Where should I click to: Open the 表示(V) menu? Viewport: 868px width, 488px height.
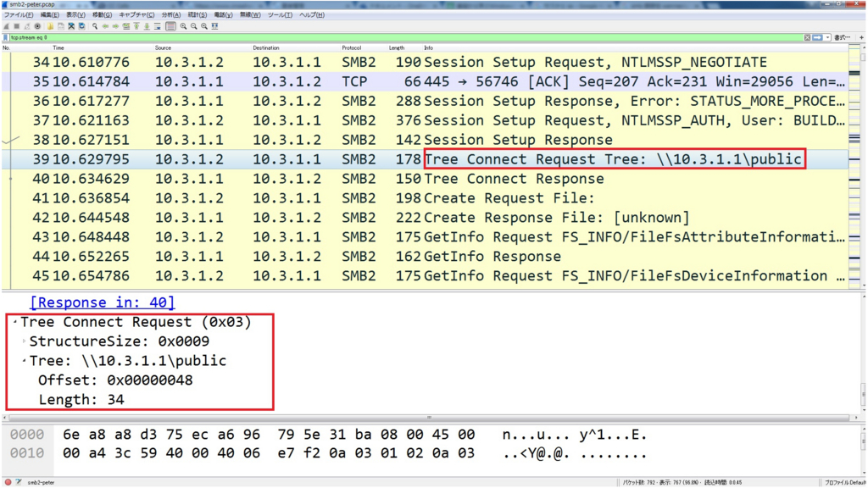click(x=75, y=15)
